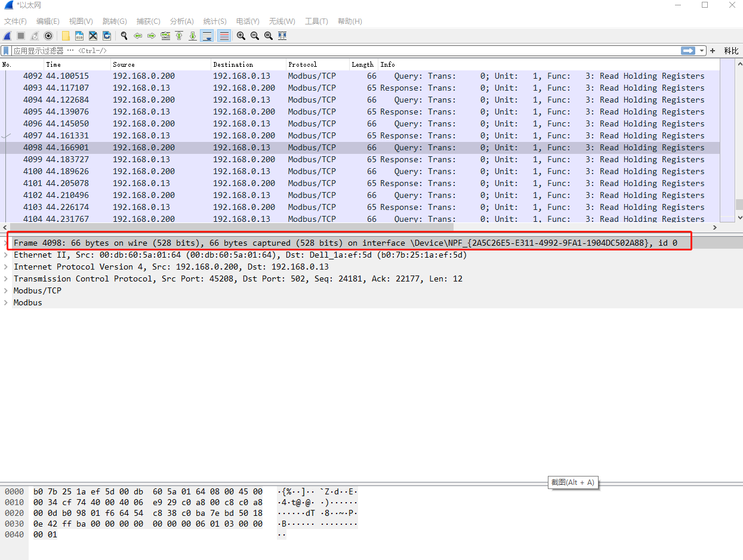
Task: Expand the Modbus/TCP protocol details
Action: click(7, 290)
